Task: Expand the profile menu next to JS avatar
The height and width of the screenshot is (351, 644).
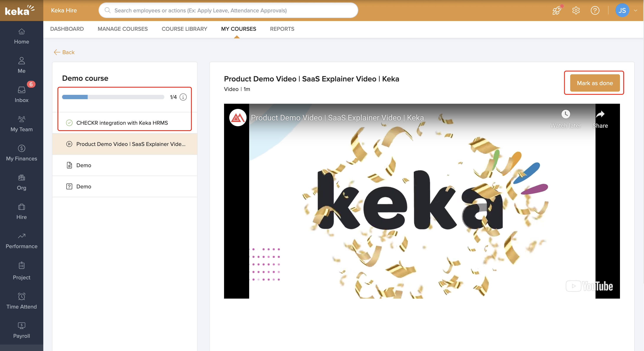Action: coord(636,10)
